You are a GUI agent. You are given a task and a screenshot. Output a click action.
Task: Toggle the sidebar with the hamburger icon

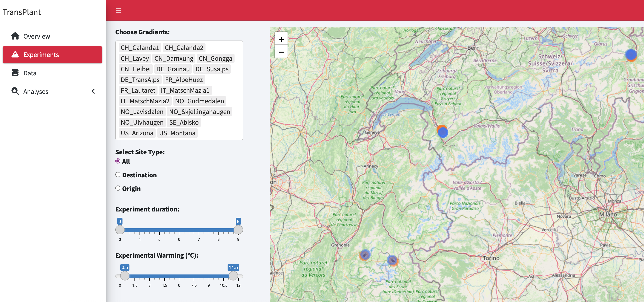click(118, 10)
